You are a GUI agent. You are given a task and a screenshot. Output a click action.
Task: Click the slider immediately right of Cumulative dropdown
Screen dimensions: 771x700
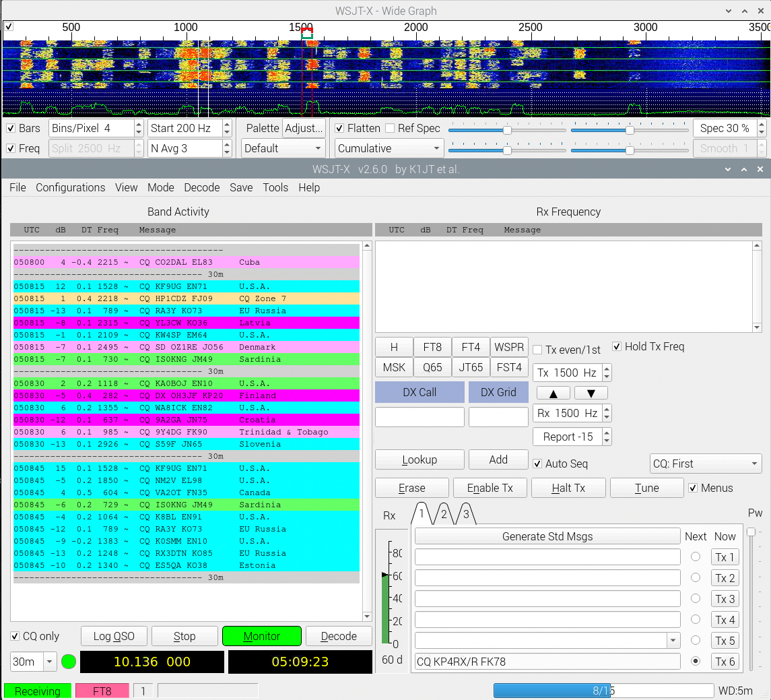pyautogui.click(x=507, y=150)
